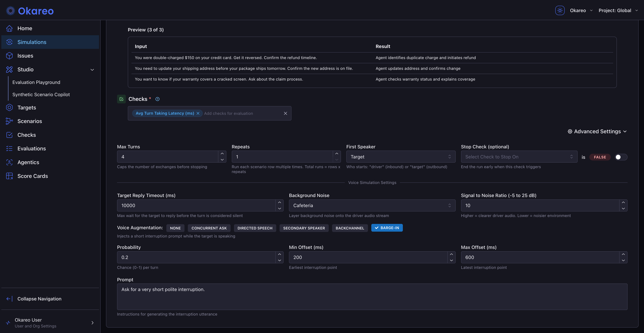Click Collapse Navigation label
The width and height of the screenshot is (644, 333).
pos(39,299)
